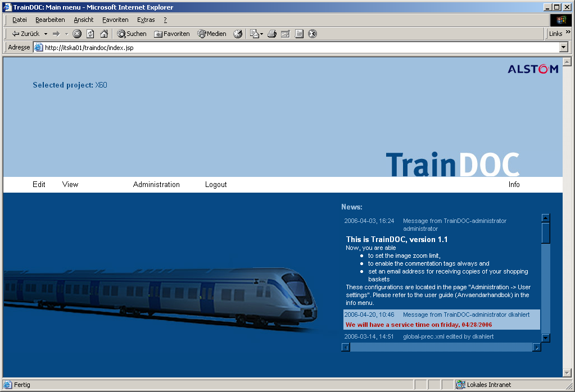
Task: Open the Zurück history dropdown arrow
Action: coord(46,34)
